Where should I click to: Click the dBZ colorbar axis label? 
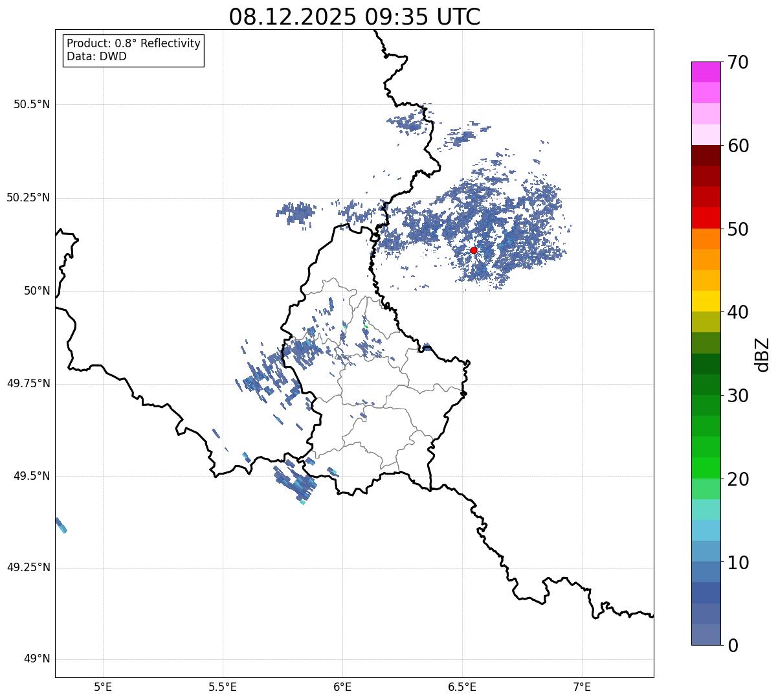click(x=762, y=354)
